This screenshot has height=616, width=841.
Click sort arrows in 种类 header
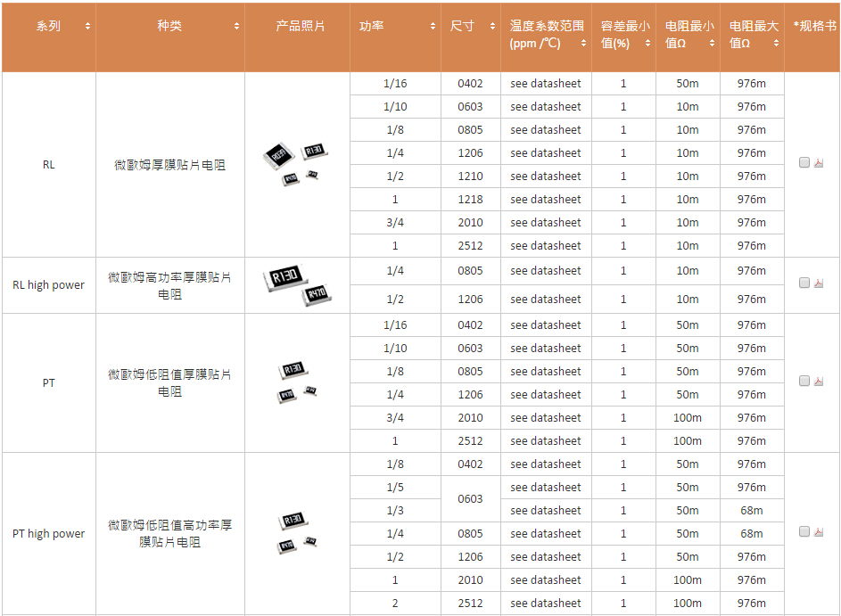236,27
